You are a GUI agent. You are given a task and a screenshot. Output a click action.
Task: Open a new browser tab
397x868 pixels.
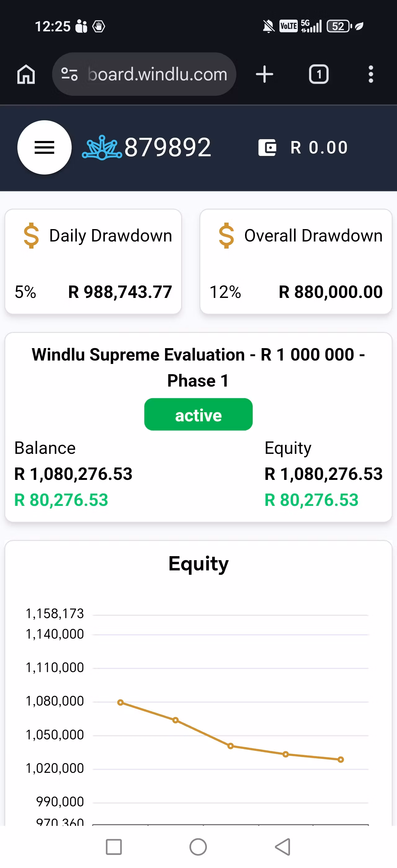point(265,74)
